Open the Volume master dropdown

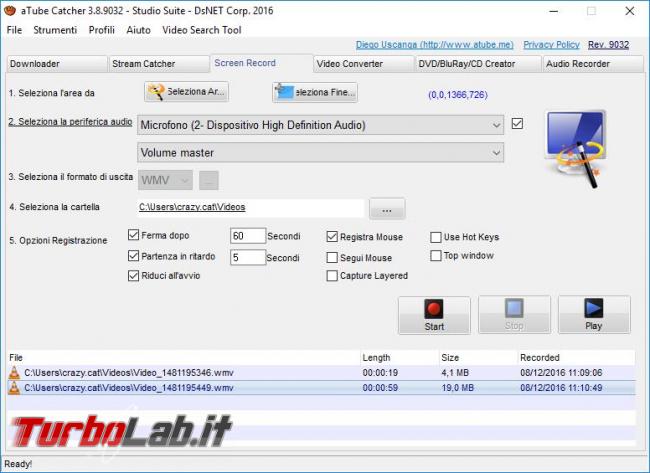(320, 153)
